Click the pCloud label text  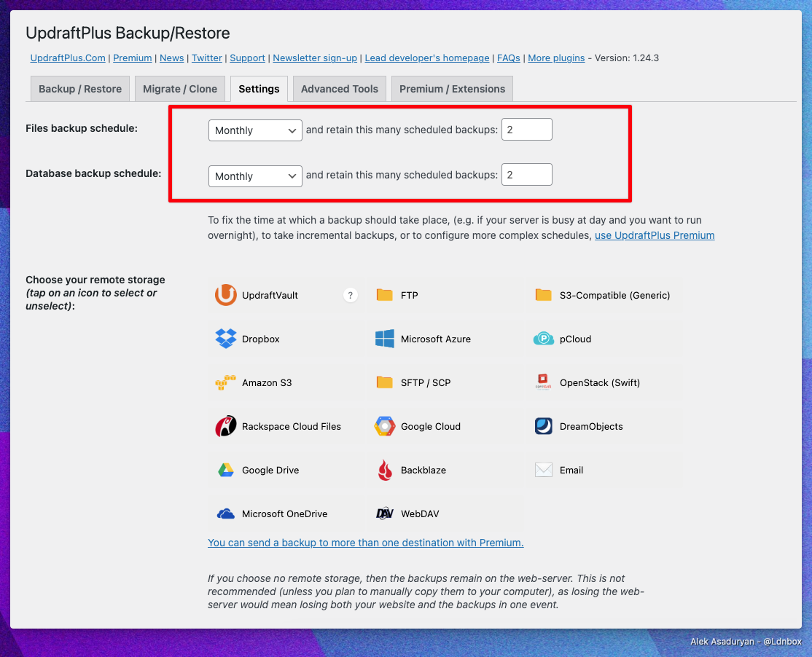(575, 339)
